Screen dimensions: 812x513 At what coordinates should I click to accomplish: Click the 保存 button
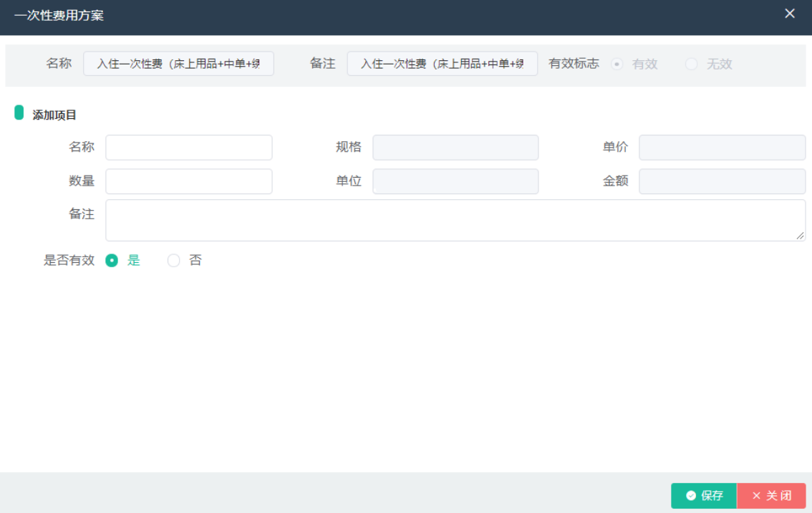coord(704,496)
